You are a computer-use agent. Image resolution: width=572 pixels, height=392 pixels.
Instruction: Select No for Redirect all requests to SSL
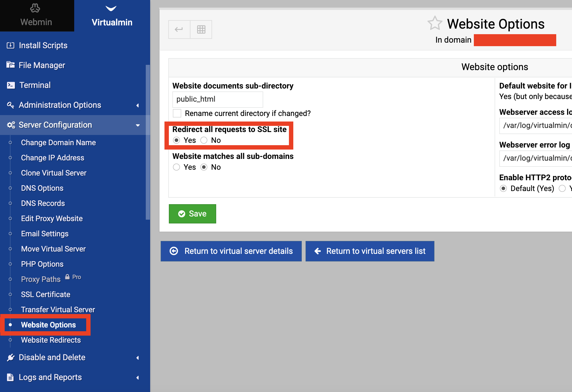pyautogui.click(x=204, y=140)
